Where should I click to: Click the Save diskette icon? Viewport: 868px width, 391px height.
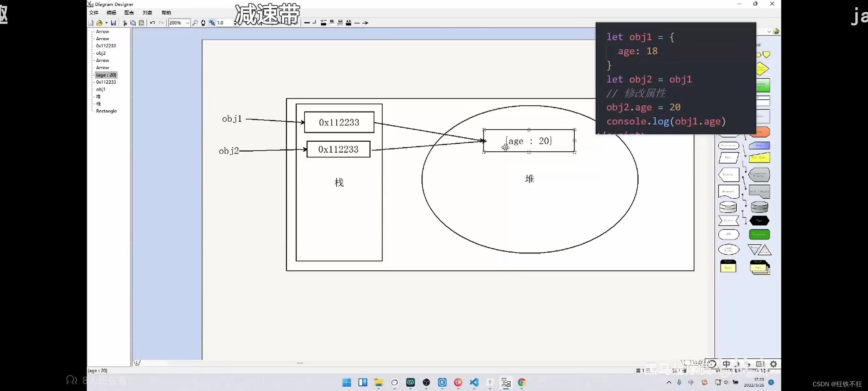[113, 23]
